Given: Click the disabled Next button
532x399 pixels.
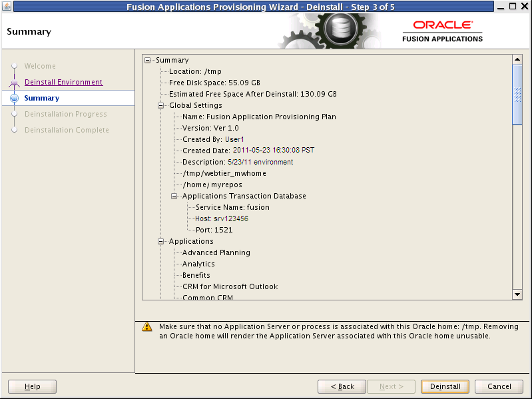Looking at the screenshot, I should pos(392,386).
